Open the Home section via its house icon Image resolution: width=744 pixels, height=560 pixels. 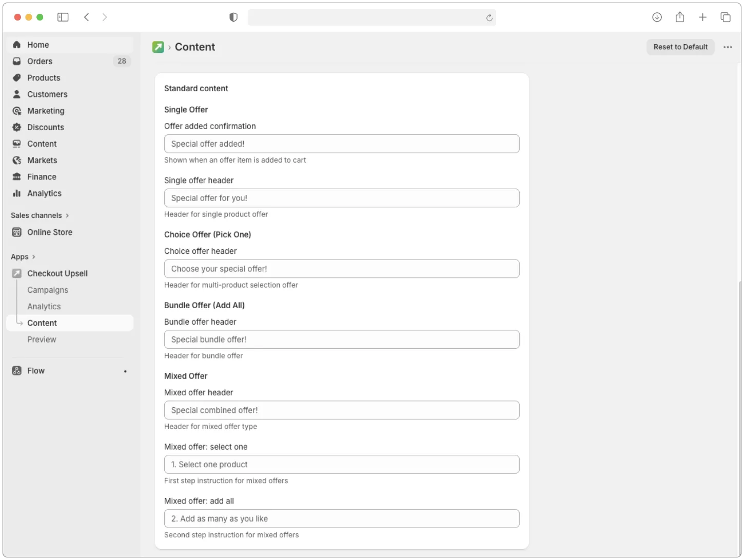pos(16,45)
